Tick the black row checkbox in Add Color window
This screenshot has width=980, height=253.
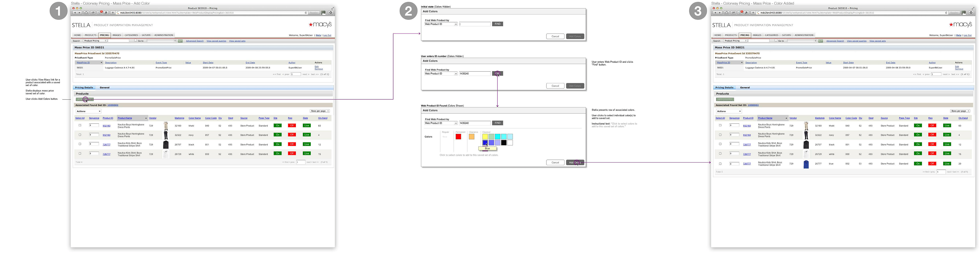click(x=80, y=144)
